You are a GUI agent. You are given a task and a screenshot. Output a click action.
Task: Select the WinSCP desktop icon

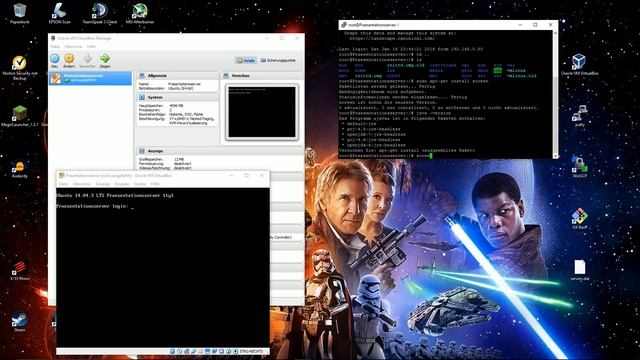click(580, 167)
